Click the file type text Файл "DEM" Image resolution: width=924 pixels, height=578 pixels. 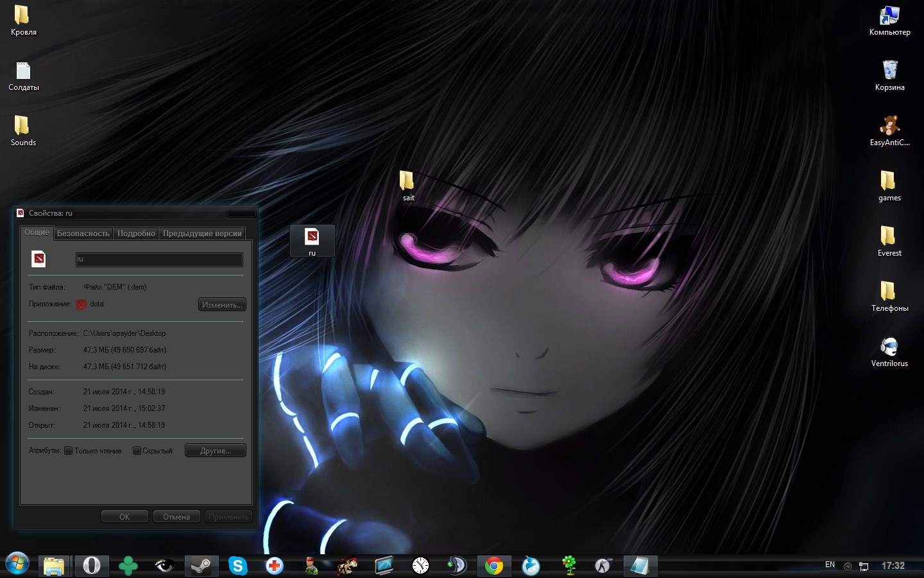point(115,287)
